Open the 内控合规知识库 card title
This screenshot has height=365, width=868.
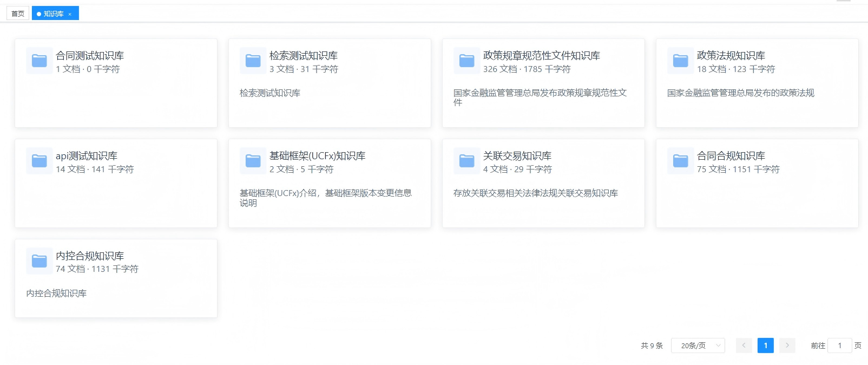pos(90,256)
